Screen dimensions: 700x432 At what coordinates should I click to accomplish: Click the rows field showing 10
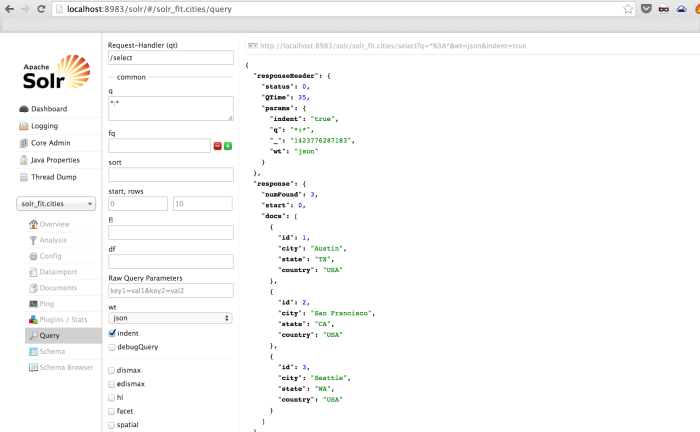coord(203,204)
